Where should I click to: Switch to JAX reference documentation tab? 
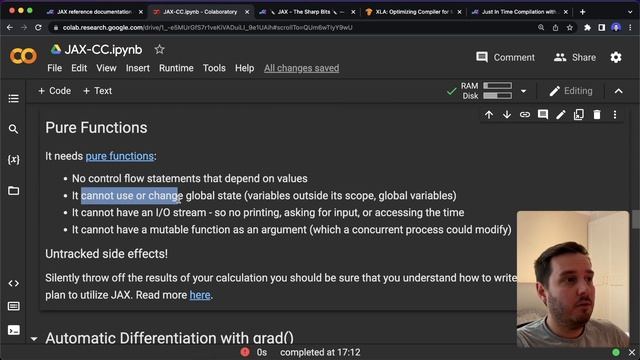pos(95,12)
